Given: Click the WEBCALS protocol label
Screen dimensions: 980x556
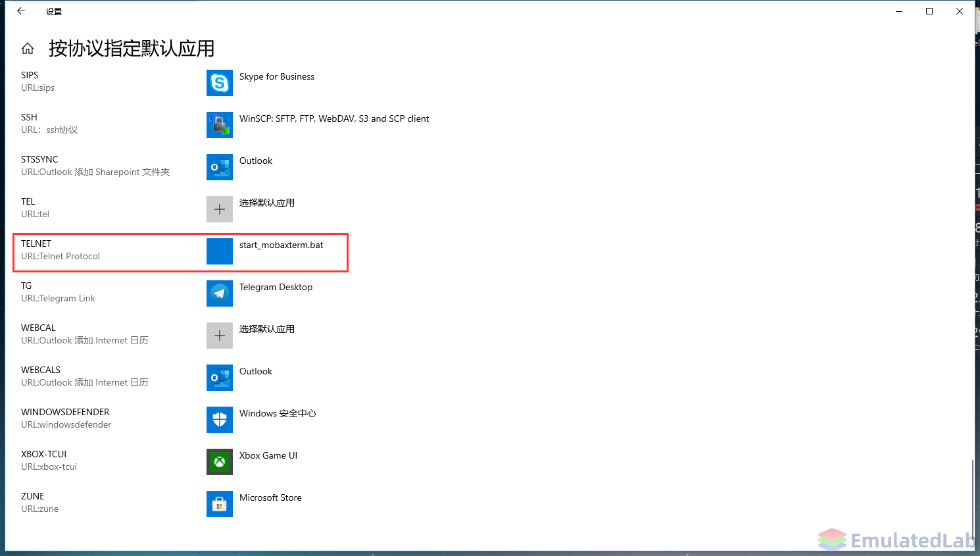Looking at the screenshot, I should [x=41, y=370].
